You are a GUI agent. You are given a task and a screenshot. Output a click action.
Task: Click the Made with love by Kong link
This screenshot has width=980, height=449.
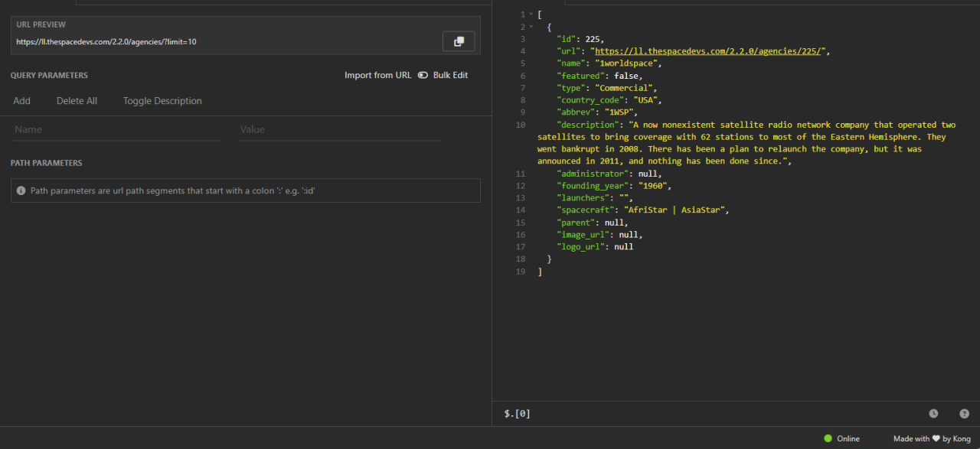(x=930, y=438)
